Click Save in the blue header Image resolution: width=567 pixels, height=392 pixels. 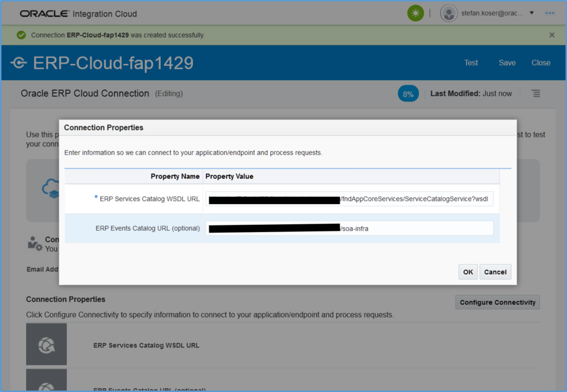(507, 63)
